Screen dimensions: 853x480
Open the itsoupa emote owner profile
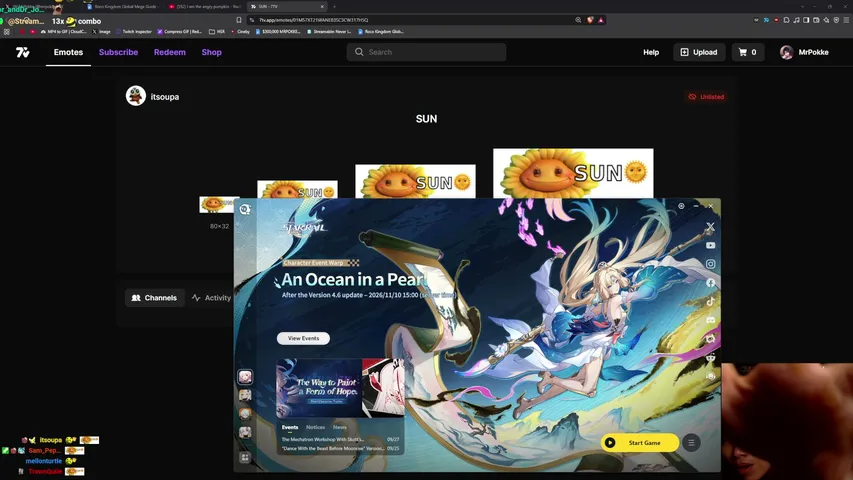(152, 96)
